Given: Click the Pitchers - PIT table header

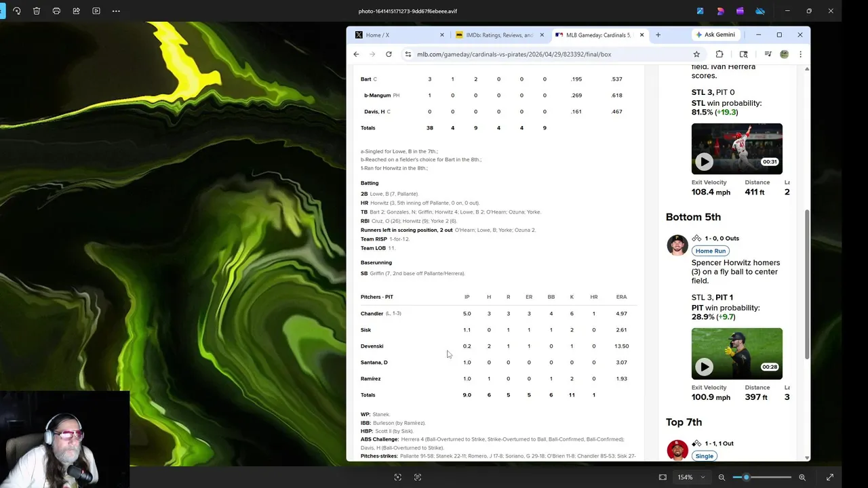Looking at the screenshot, I should coord(376,297).
